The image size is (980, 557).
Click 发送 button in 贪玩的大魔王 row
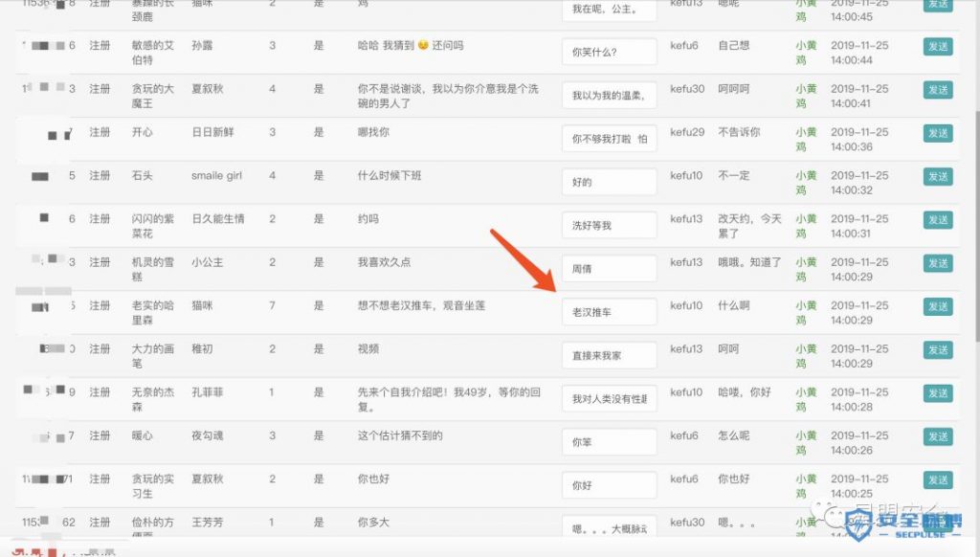click(x=938, y=89)
